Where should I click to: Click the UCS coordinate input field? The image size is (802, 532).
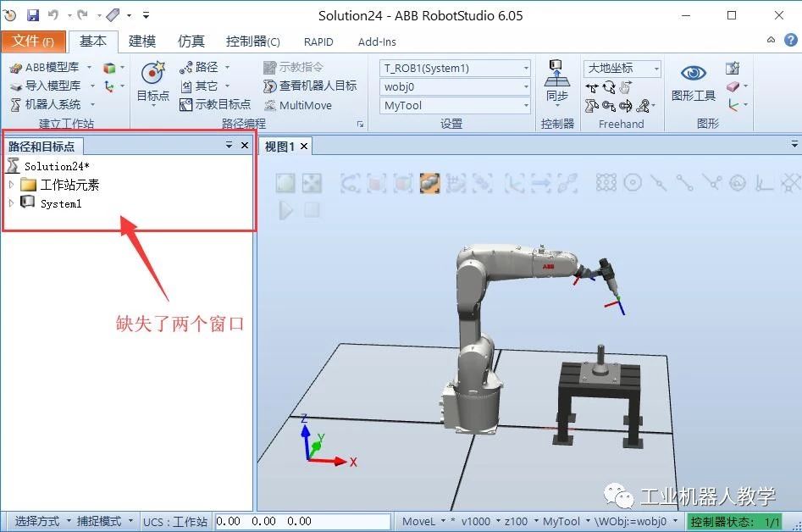click(303, 521)
